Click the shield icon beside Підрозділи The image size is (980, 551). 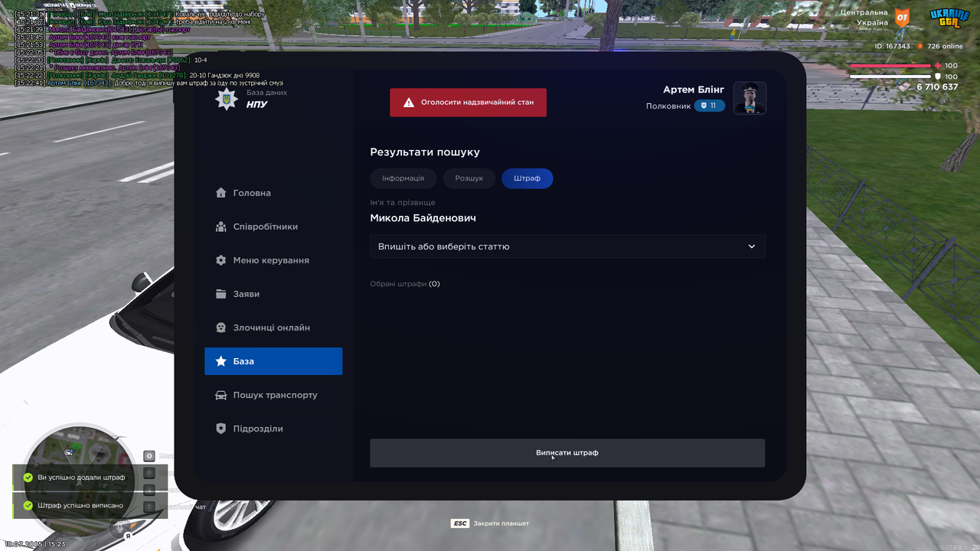[221, 429]
